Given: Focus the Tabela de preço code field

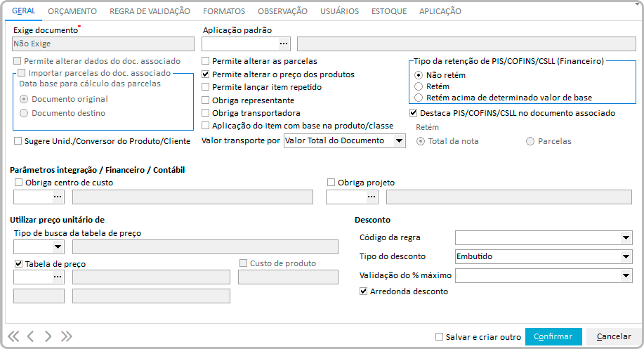Looking at the screenshot, I should tap(33, 277).
